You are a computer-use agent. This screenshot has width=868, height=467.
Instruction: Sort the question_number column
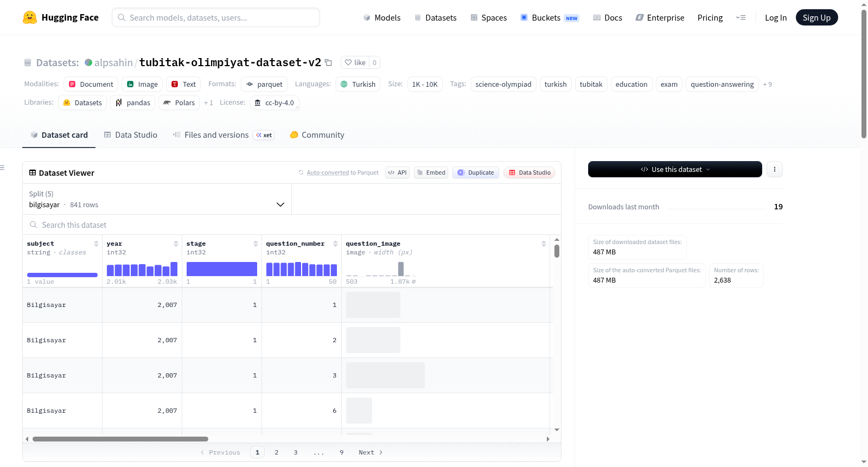(335, 244)
